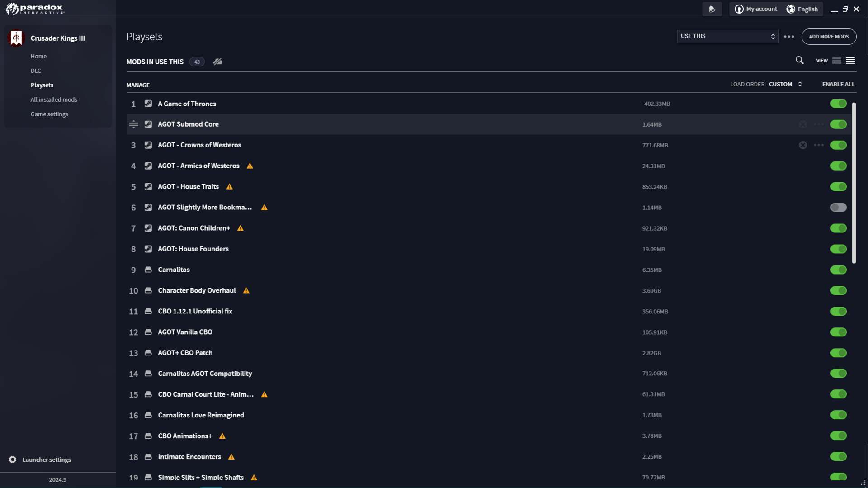Toggle AGOT Submod Core off
This screenshot has width=868, height=488.
(x=838, y=124)
